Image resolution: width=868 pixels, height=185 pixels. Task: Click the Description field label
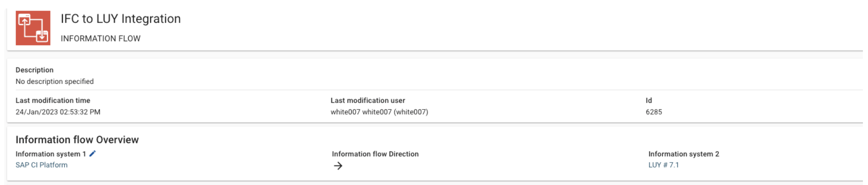[34, 70]
